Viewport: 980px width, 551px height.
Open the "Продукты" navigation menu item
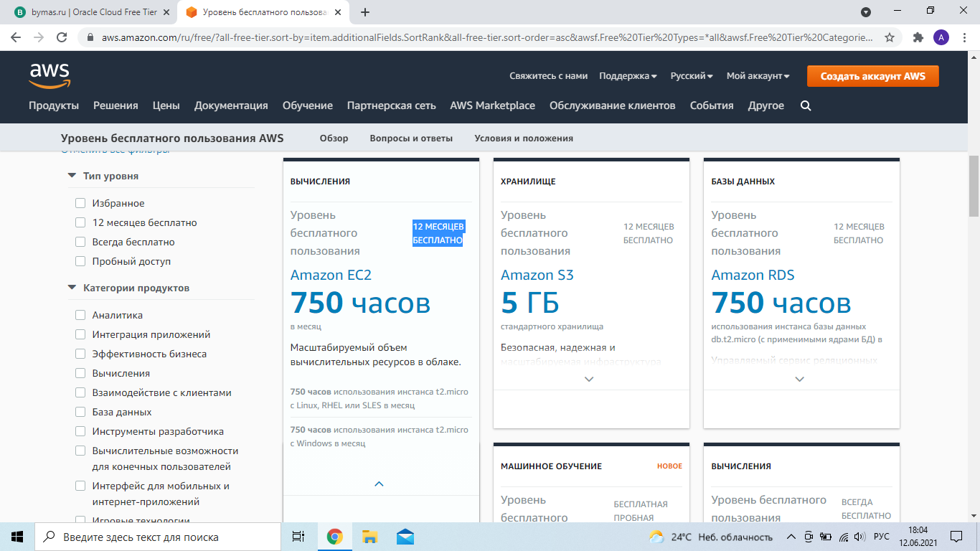[54, 105]
